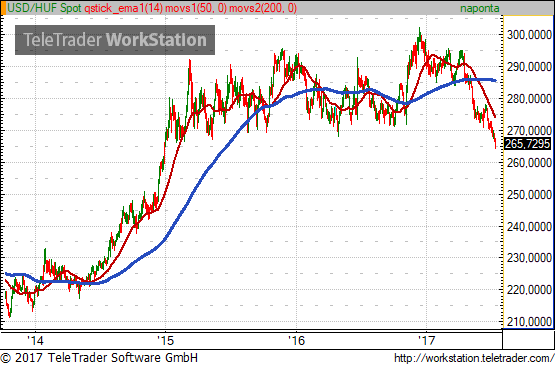Click the 240,0000 price axis label
The width and height of the screenshot is (555, 367).
point(529,226)
